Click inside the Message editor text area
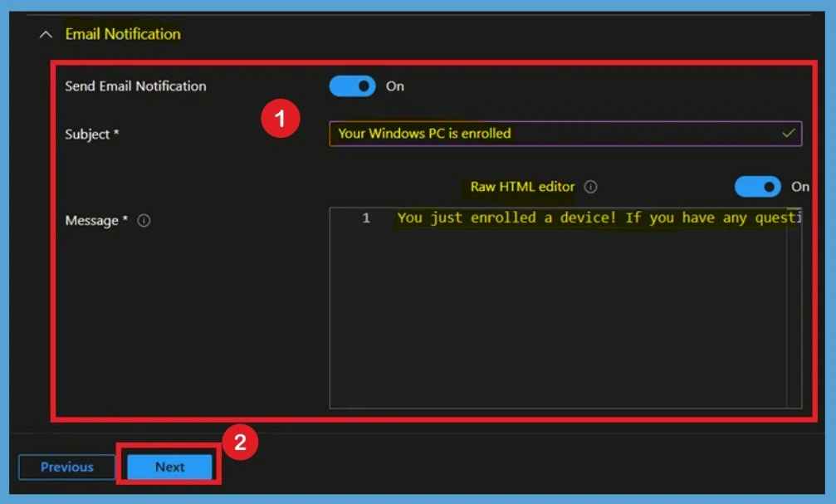 [x=565, y=308]
